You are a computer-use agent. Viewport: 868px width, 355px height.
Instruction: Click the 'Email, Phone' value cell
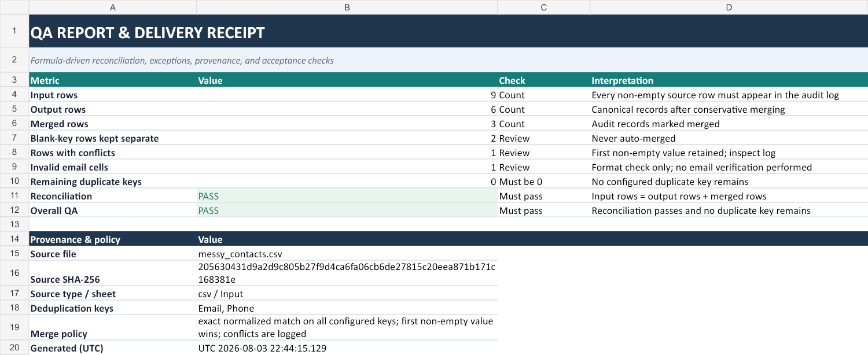pyautogui.click(x=347, y=308)
